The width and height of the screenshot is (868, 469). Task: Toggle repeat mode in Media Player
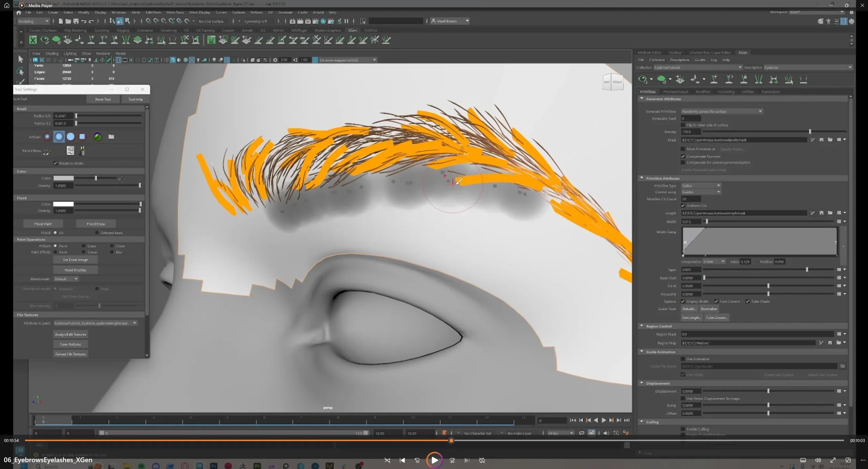pyautogui.click(x=482, y=460)
